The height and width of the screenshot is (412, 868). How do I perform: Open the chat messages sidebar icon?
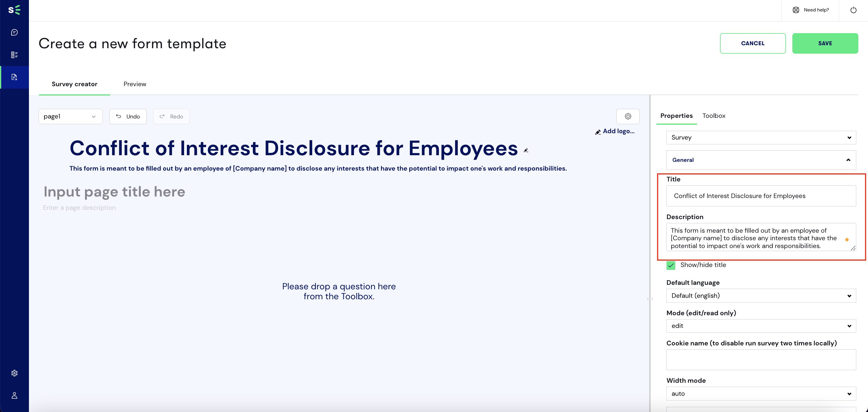[14, 32]
